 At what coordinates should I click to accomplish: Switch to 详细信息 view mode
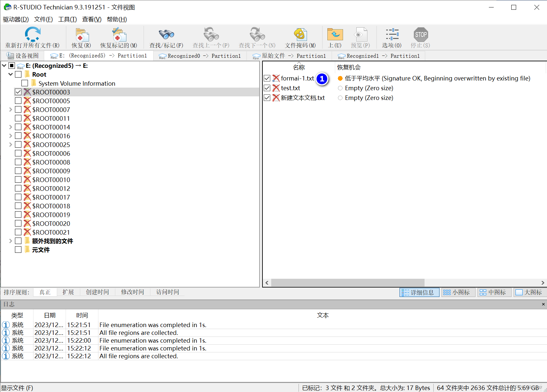tap(419, 292)
